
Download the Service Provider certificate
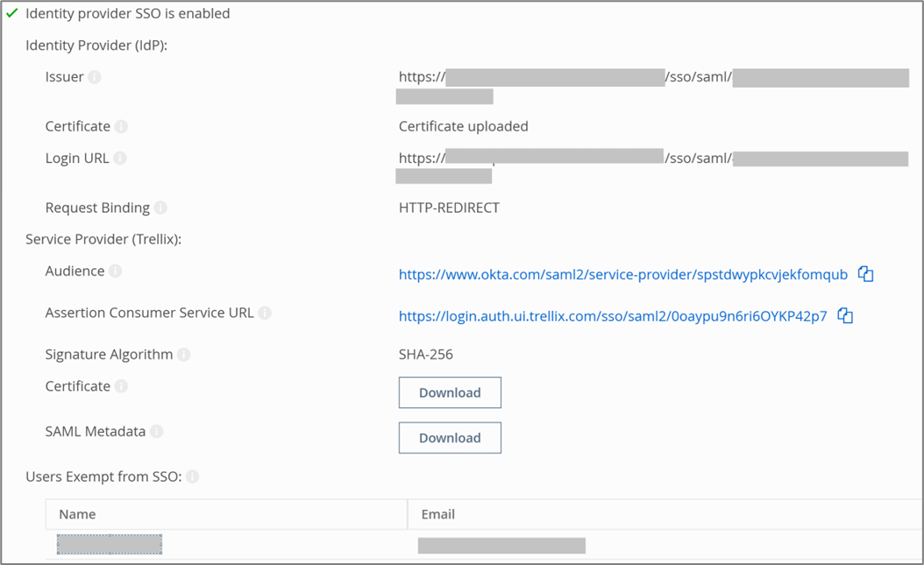[x=450, y=392]
